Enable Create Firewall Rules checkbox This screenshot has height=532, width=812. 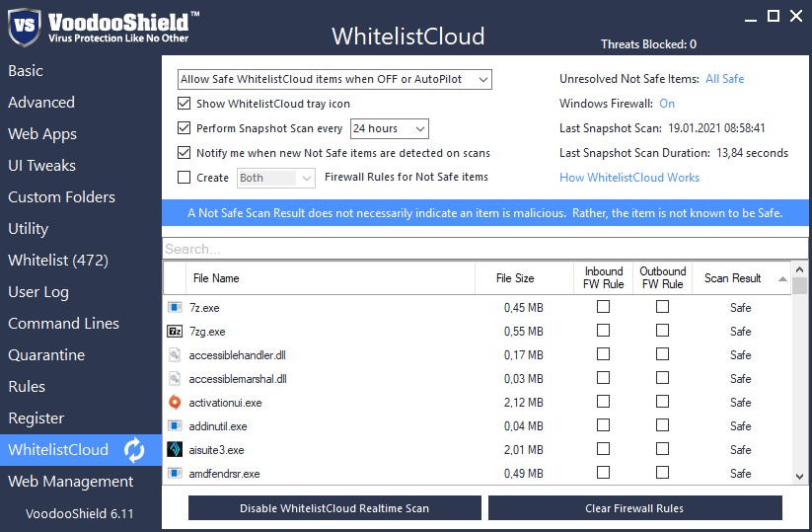184,178
